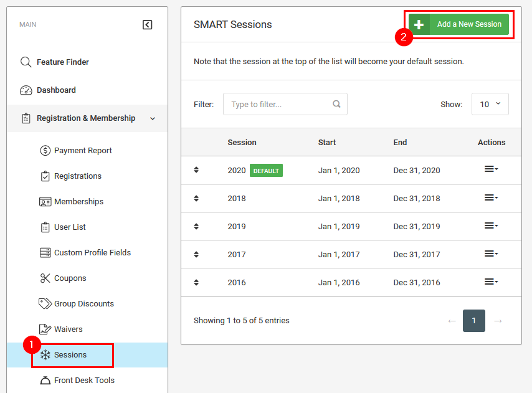
Task: Click the Registration & Membership clipboard icon
Action: point(26,118)
